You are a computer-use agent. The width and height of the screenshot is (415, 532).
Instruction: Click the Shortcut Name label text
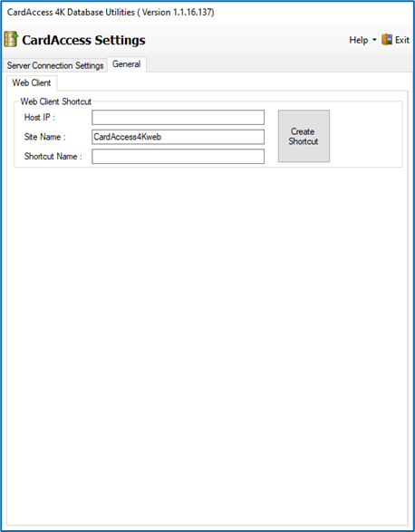pos(53,157)
